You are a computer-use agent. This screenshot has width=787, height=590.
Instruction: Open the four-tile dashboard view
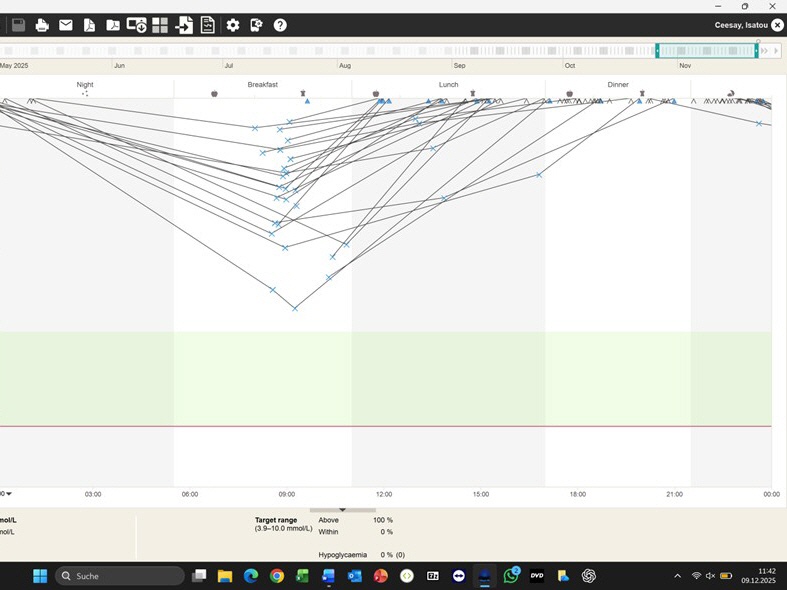[x=160, y=25]
